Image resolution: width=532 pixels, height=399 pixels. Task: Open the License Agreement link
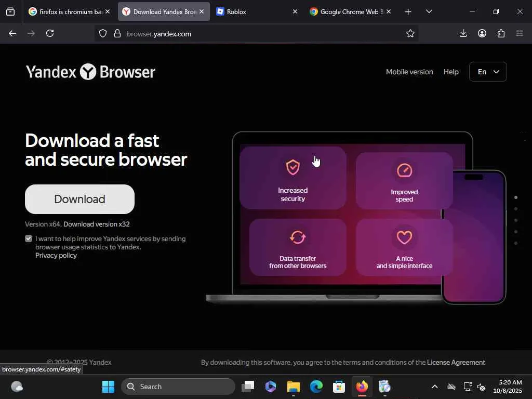click(456, 362)
